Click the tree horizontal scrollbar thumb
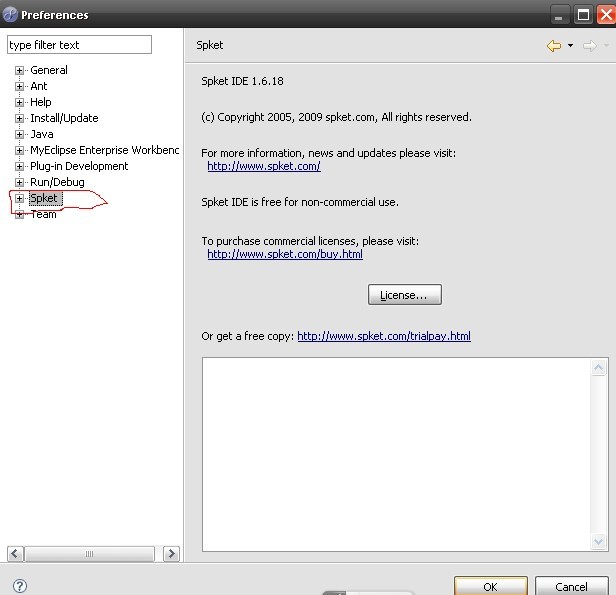Image resolution: width=616 pixels, height=595 pixels. point(90,554)
